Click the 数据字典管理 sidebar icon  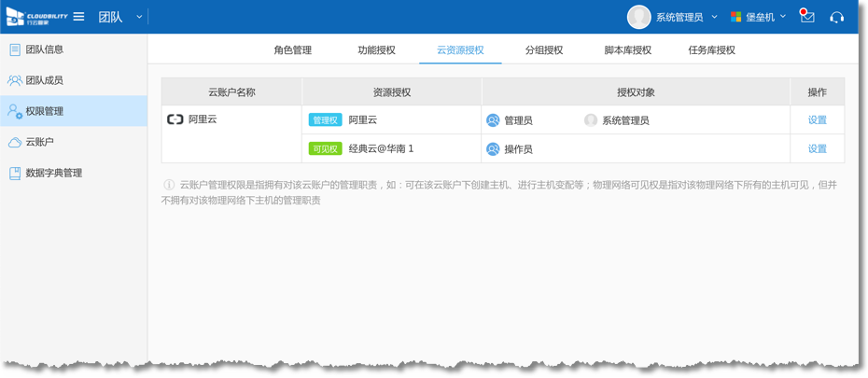point(15,173)
